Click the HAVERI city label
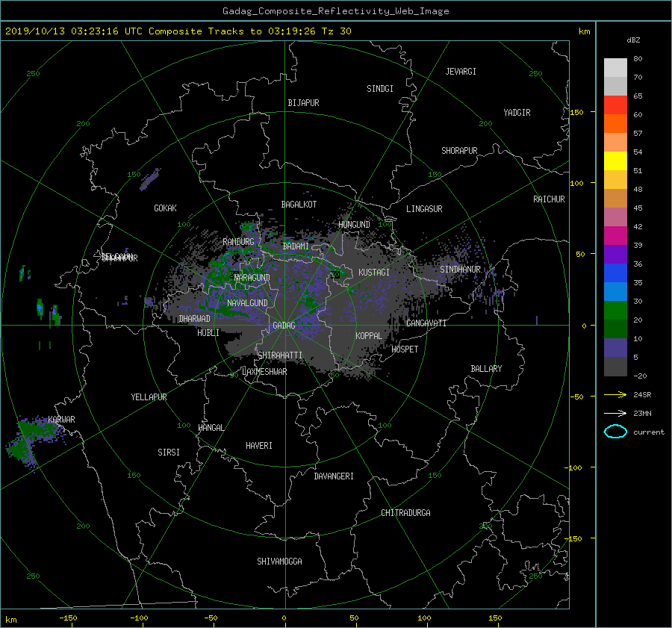 [x=259, y=446]
